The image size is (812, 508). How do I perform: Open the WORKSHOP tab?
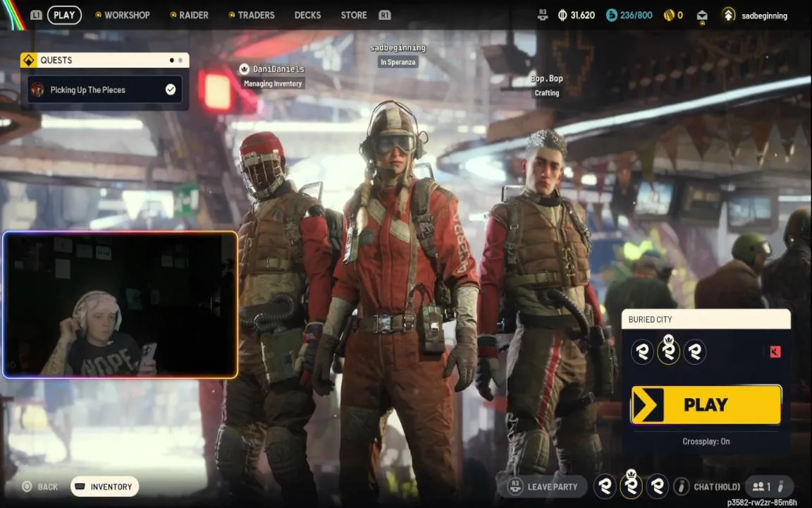tap(127, 15)
